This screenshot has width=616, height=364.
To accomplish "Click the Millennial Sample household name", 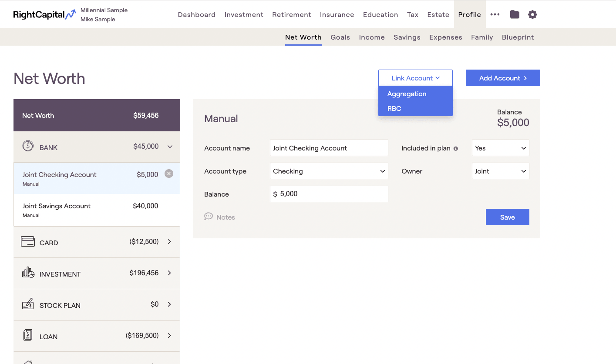I will (104, 10).
